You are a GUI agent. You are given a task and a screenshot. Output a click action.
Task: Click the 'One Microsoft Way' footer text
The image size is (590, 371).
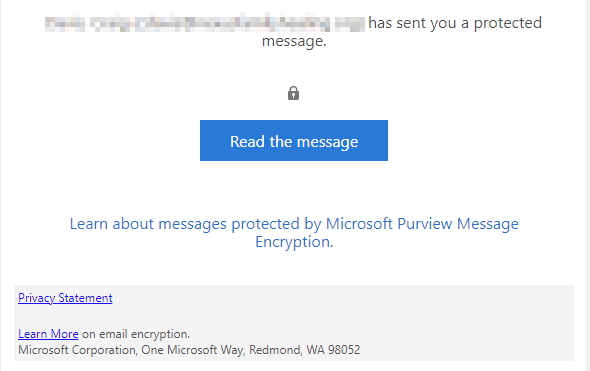coord(193,350)
